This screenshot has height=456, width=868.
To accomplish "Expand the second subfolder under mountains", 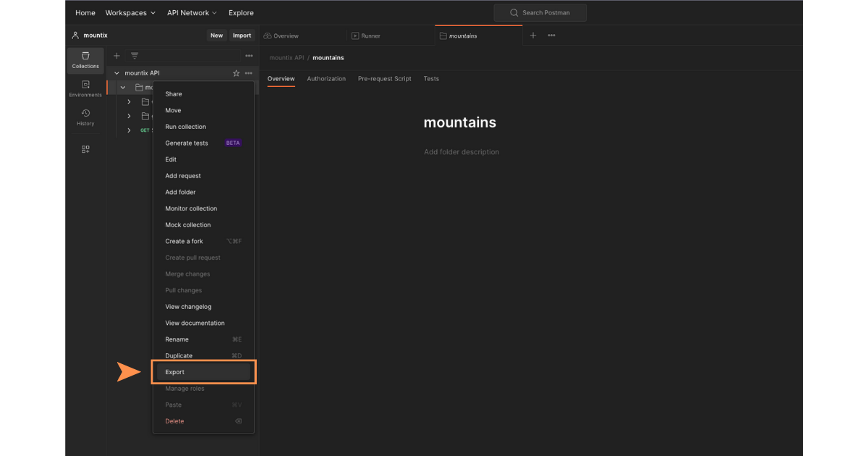I will pos(129,116).
